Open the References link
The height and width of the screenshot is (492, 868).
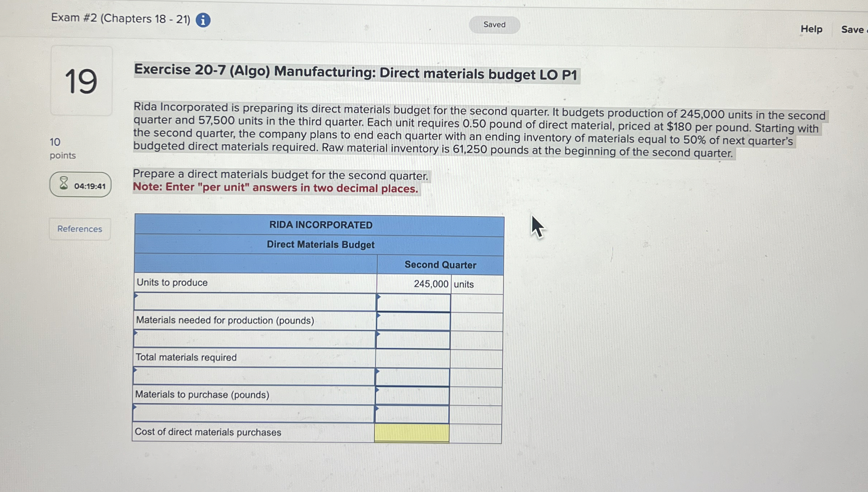click(x=80, y=229)
